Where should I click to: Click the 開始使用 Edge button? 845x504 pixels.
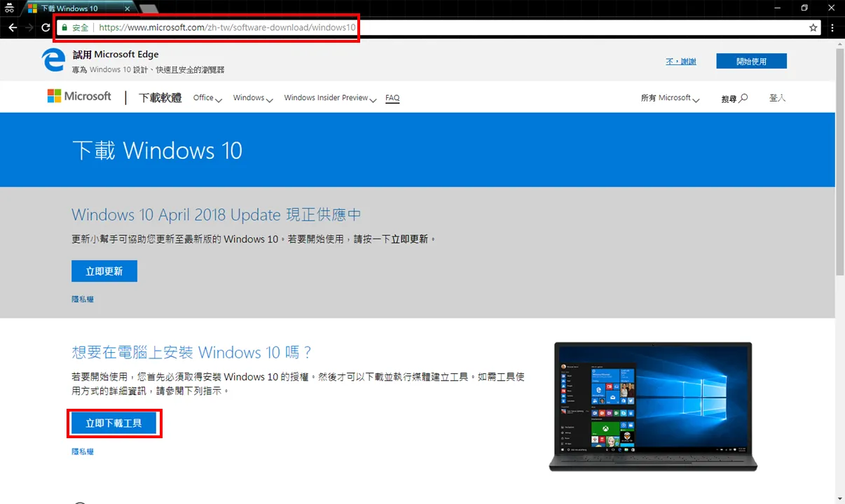[x=751, y=61]
